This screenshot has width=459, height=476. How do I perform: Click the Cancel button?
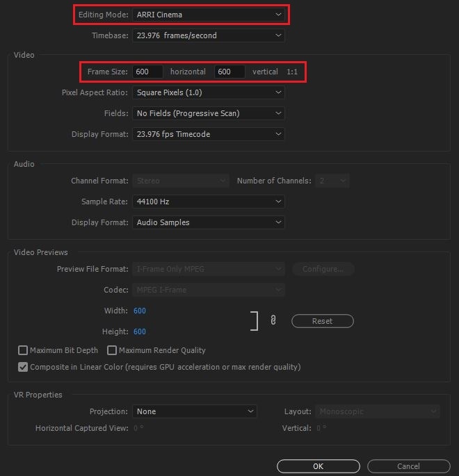[x=408, y=466]
